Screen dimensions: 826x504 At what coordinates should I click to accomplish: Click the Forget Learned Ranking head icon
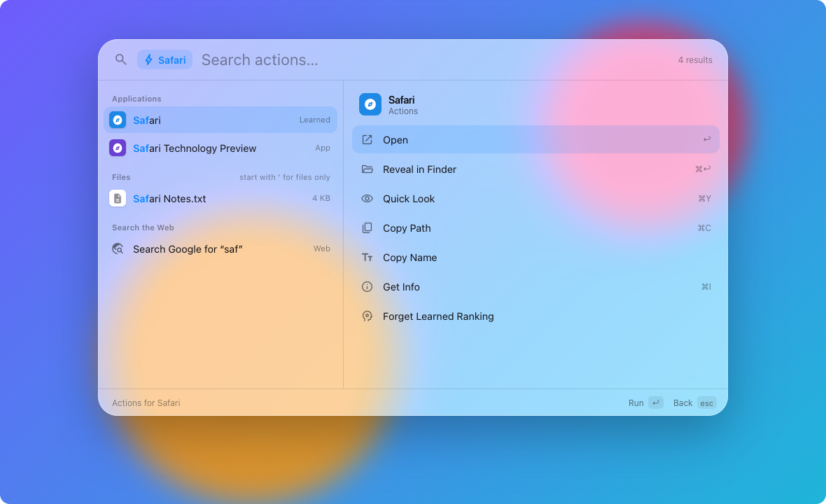point(367,316)
